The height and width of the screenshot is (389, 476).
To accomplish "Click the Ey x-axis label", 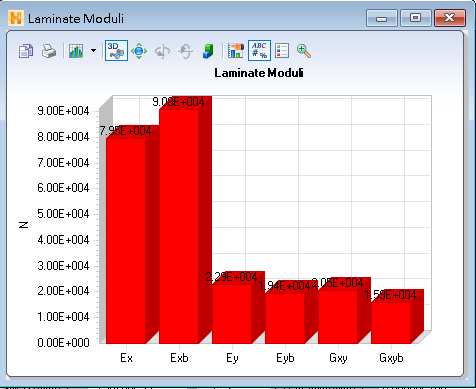I will (232, 358).
